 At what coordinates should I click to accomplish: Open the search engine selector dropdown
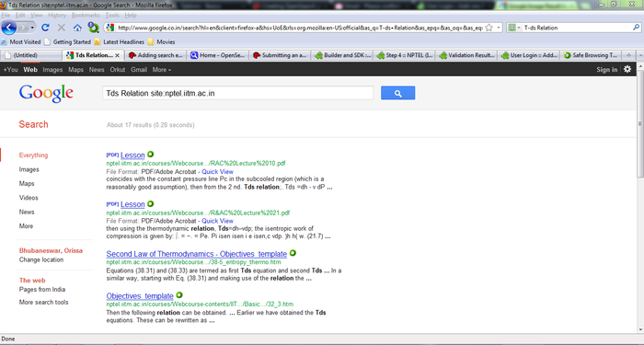tap(514, 28)
